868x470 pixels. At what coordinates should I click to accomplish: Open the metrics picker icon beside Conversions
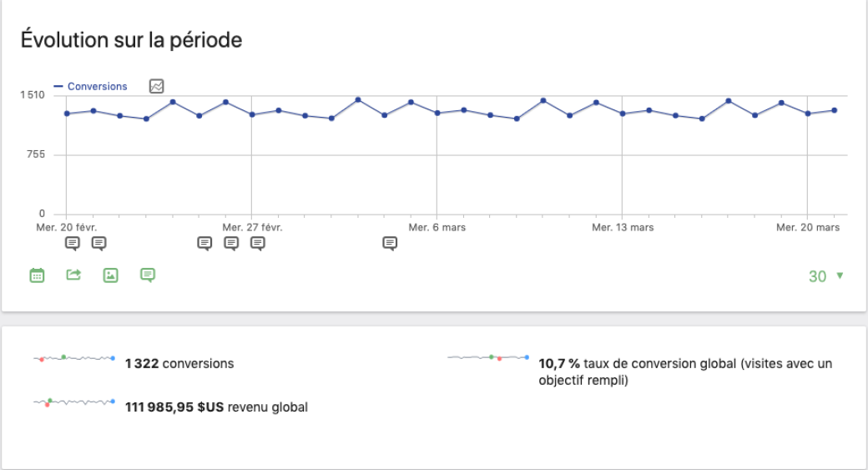point(157,86)
